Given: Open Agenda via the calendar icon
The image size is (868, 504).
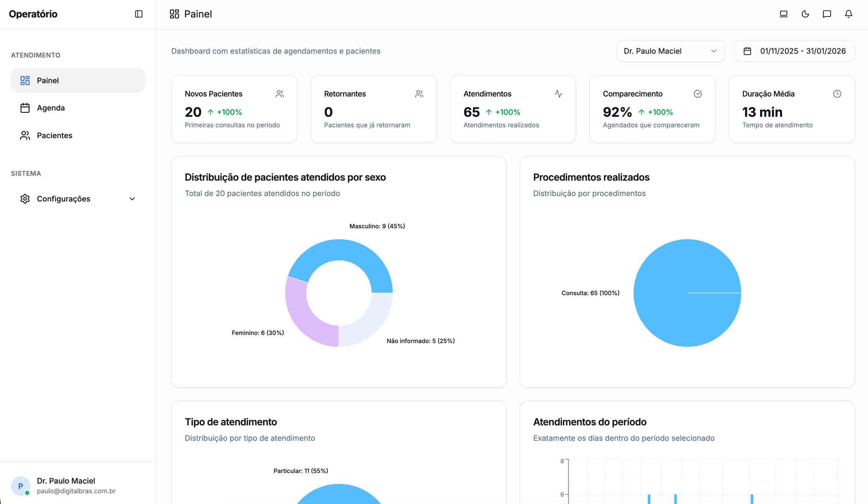Looking at the screenshot, I should tap(25, 108).
